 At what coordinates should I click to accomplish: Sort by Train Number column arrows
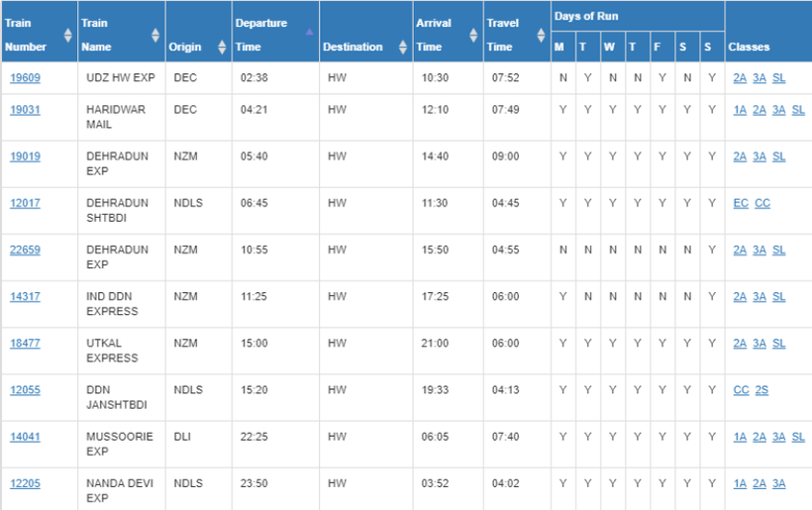pyautogui.click(x=67, y=36)
